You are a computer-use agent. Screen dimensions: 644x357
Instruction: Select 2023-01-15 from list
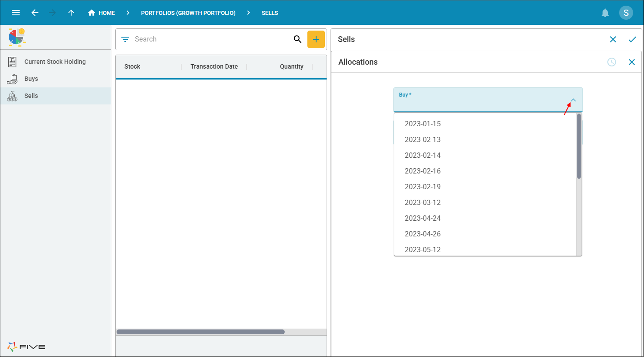(485, 124)
